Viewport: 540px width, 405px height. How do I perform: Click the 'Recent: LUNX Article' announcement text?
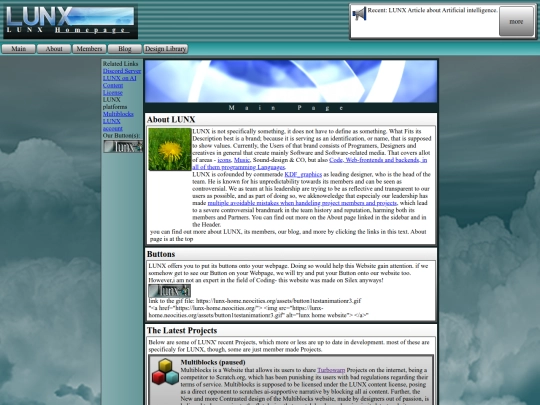click(433, 10)
